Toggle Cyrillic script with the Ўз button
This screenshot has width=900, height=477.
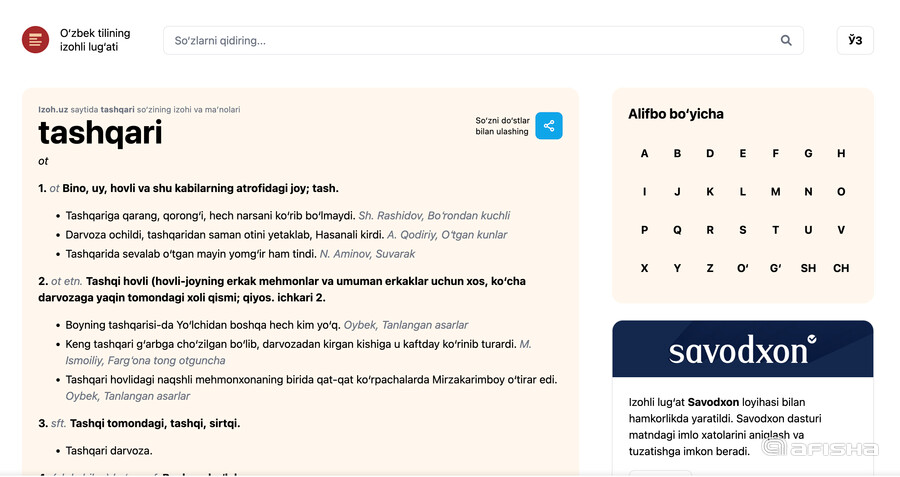pyautogui.click(x=855, y=40)
